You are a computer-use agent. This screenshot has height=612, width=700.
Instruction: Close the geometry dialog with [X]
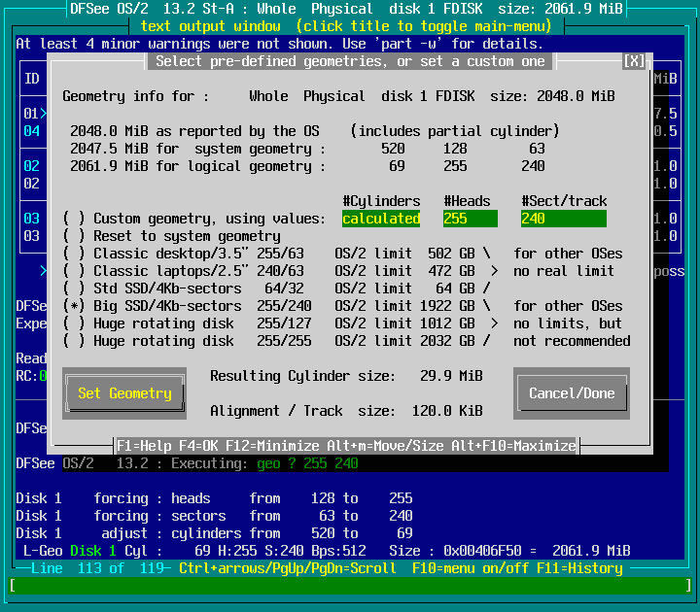(634, 61)
